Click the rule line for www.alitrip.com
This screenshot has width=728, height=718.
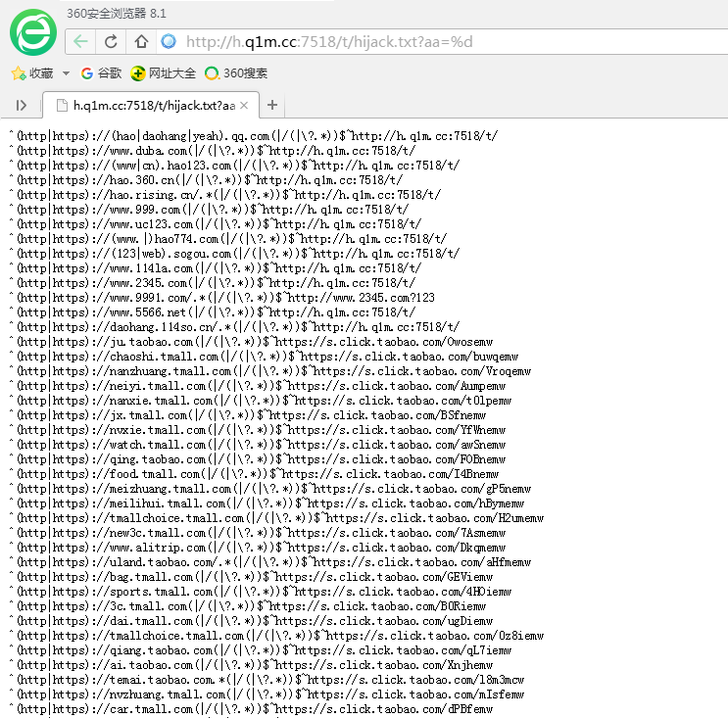point(258,548)
